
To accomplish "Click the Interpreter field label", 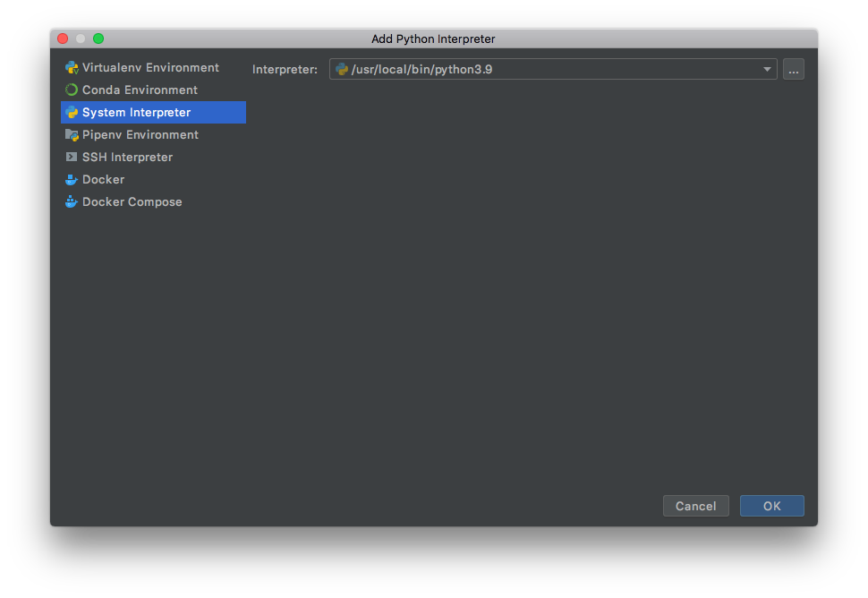I will coord(285,69).
